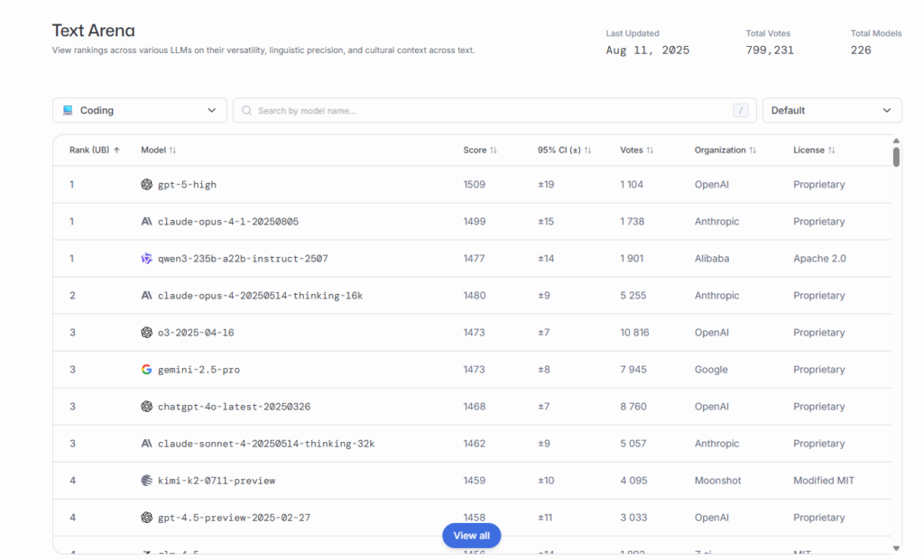The height and width of the screenshot is (560, 924).
Task: Click the sort arrows next to License
Action: 831,151
